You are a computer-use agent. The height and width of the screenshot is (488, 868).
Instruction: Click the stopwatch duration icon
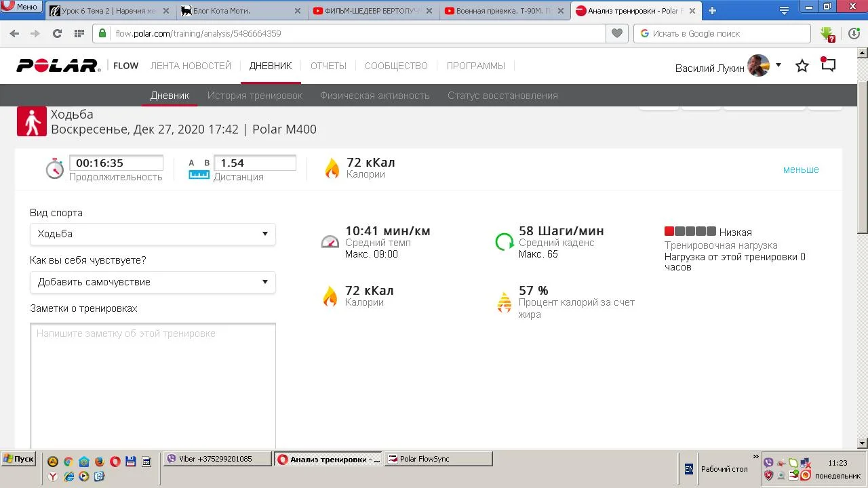click(54, 169)
